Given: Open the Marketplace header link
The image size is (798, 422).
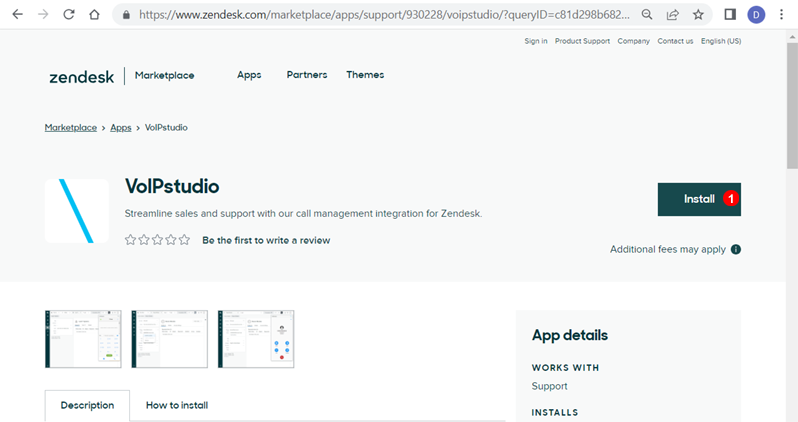Looking at the screenshot, I should point(164,75).
